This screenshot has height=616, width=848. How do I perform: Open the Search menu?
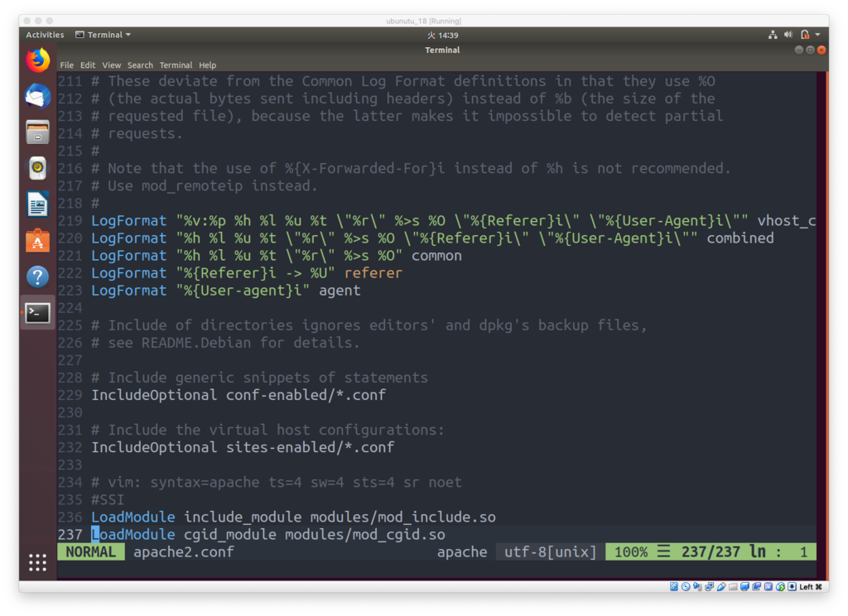[x=140, y=65]
